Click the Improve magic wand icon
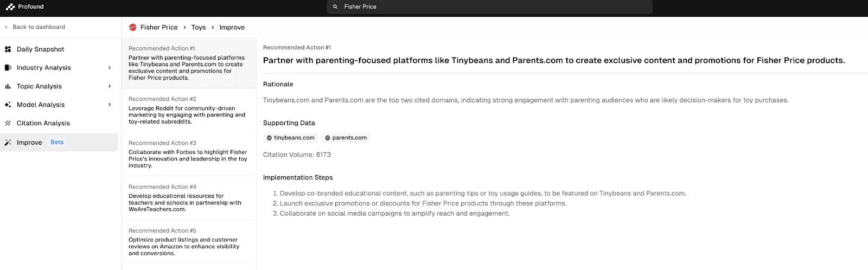Viewport: 868px width, 270px height. point(8,143)
